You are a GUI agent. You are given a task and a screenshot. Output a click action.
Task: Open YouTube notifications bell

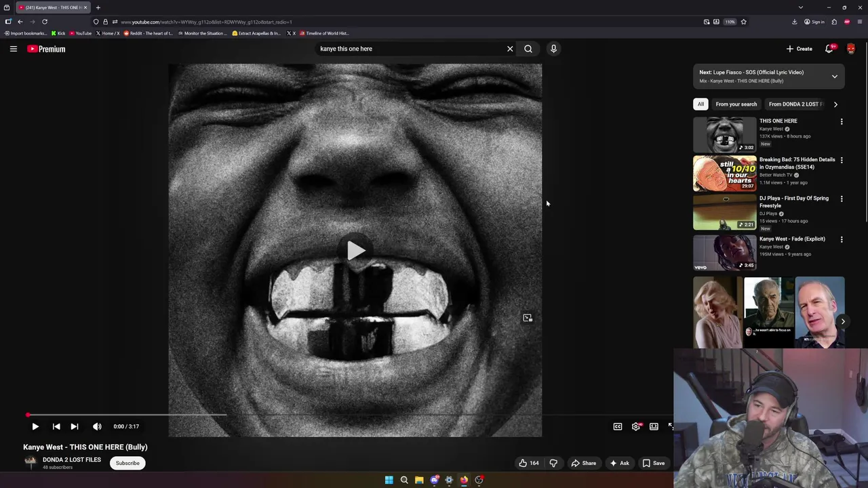[829, 49]
